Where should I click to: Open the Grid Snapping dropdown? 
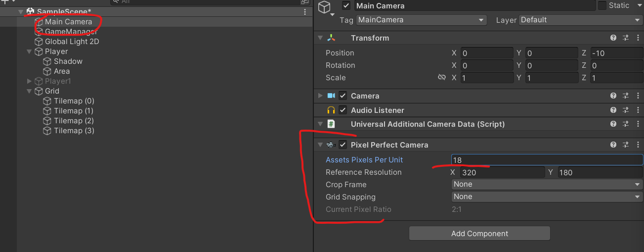[x=547, y=197]
